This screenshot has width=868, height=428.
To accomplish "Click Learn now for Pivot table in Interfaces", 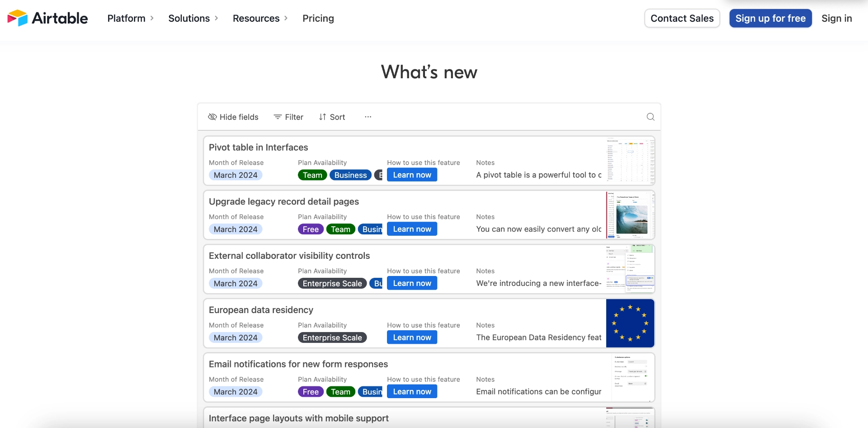I will click(411, 175).
